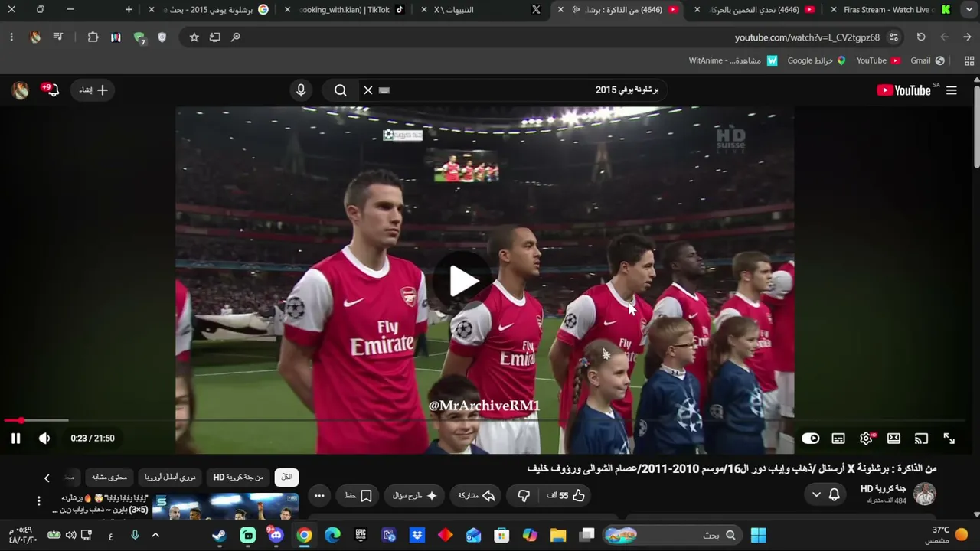The width and height of the screenshot is (980, 551).
Task: Switch to theater mode in player
Action: coord(893,439)
